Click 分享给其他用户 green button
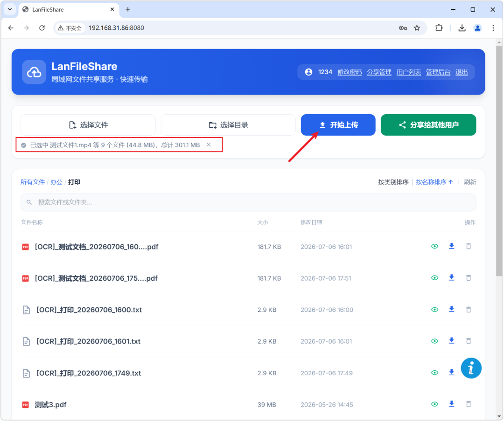Viewport: 504px width, 421px height. tap(428, 125)
